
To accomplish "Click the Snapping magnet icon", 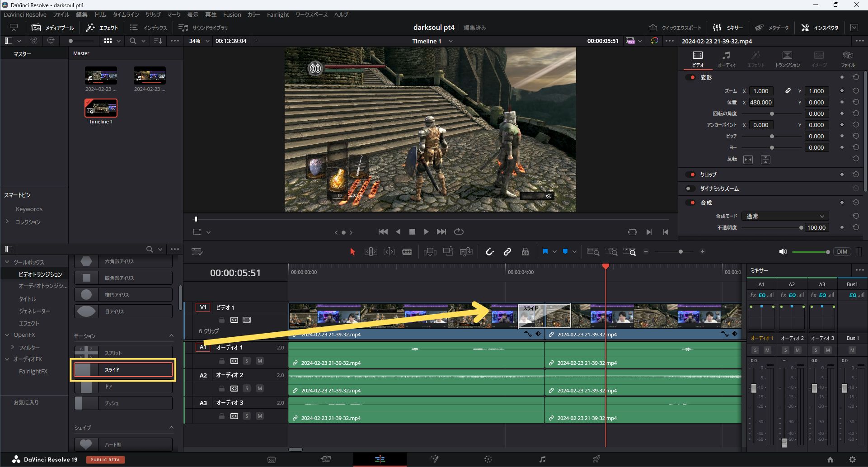I will click(489, 252).
